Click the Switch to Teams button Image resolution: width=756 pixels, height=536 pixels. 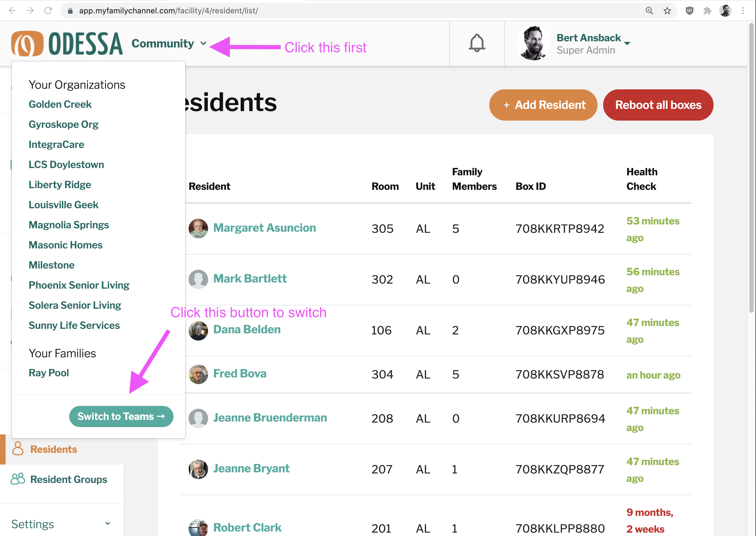pyautogui.click(x=121, y=417)
